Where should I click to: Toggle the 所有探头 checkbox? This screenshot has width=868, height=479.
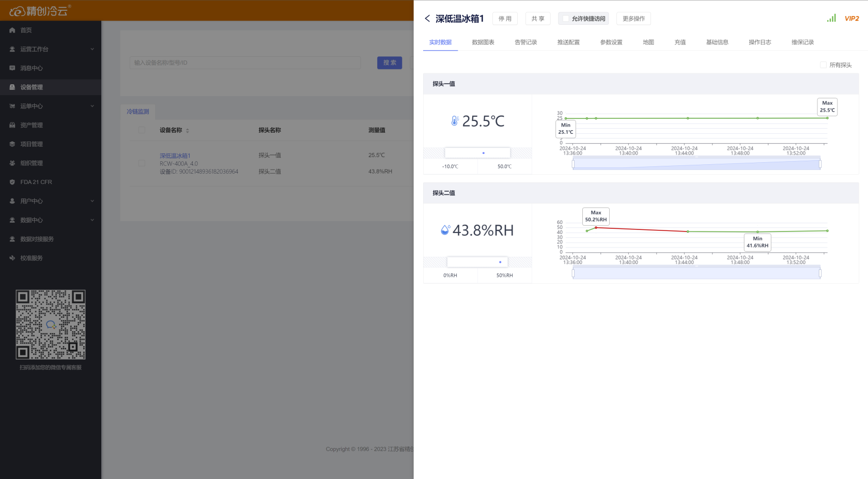click(823, 65)
